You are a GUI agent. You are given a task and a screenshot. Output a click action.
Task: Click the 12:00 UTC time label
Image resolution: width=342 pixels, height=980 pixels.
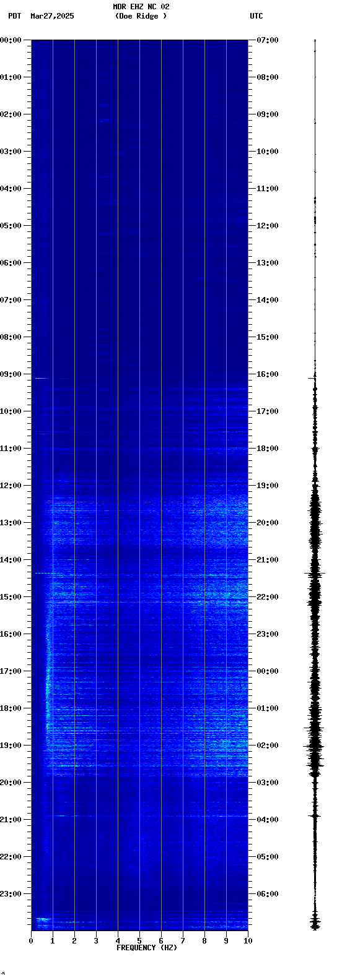(268, 226)
